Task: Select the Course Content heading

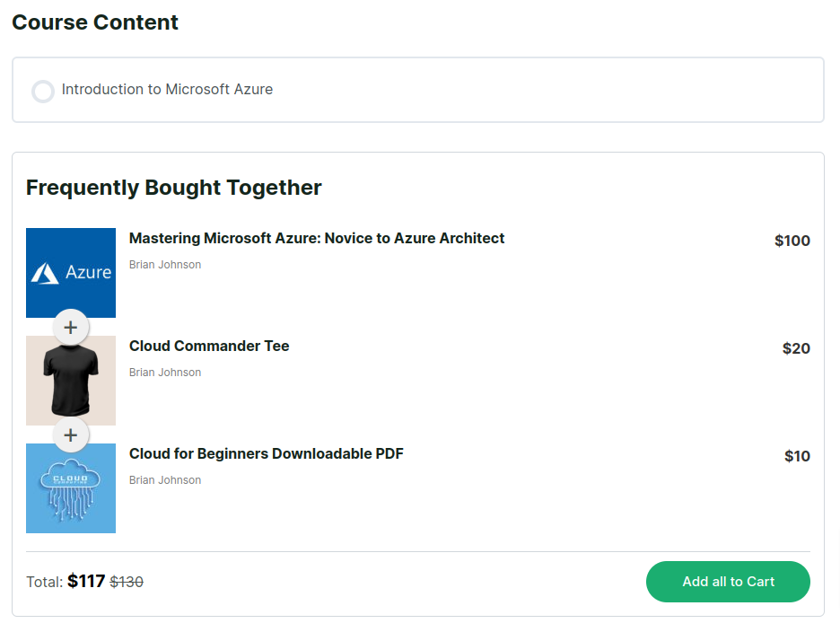Action: pyautogui.click(x=94, y=22)
